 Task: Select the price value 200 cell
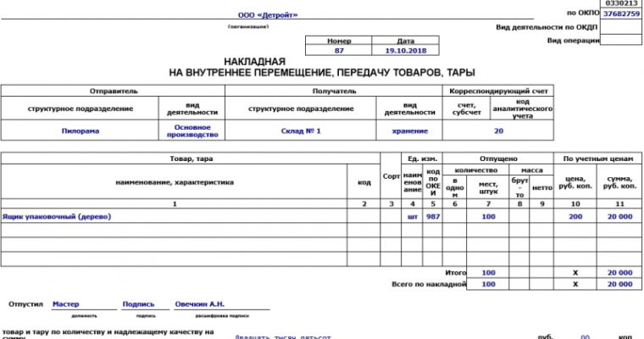[575, 217]
